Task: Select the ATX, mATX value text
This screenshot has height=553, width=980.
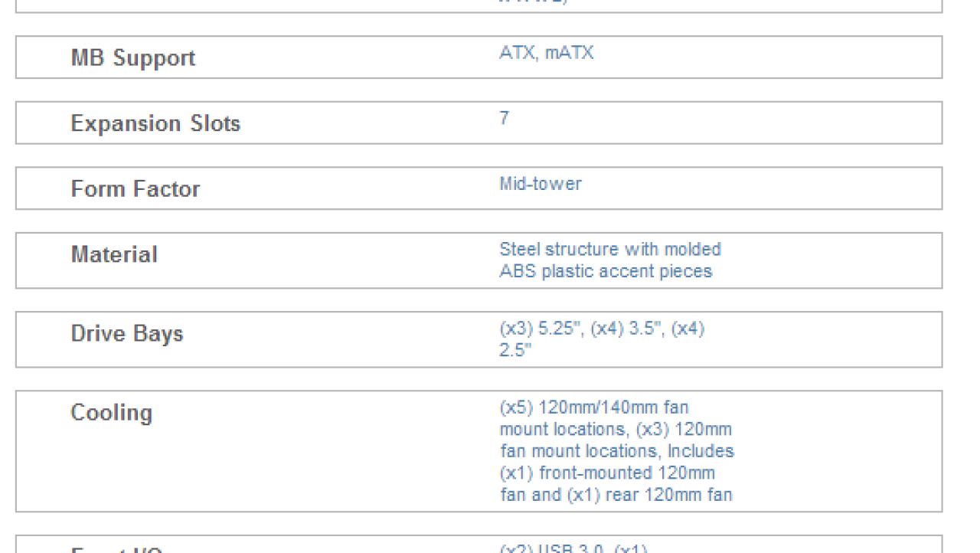Action: pyautogui.click(x=546, y=54)
